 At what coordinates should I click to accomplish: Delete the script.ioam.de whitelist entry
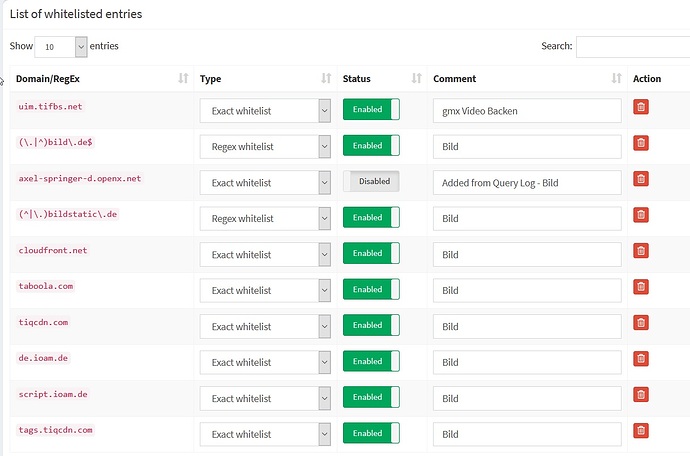point(641,395)
